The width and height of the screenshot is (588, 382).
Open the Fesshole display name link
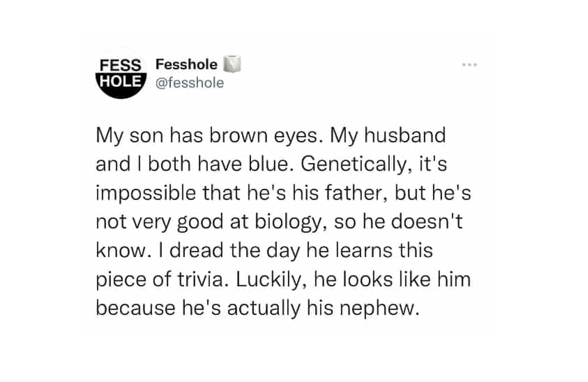pyautogui.click(x=186, y=64)
